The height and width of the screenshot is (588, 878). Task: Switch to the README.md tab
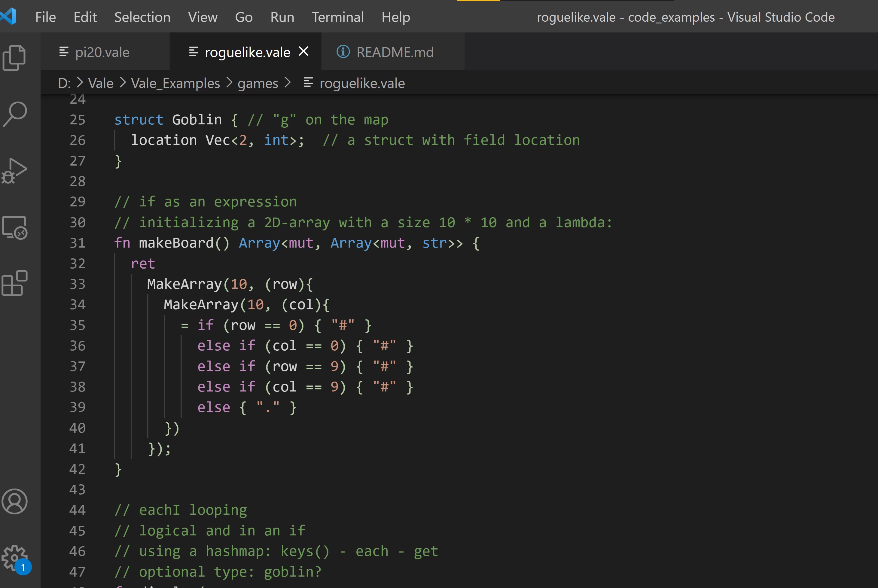coord(395,52)
